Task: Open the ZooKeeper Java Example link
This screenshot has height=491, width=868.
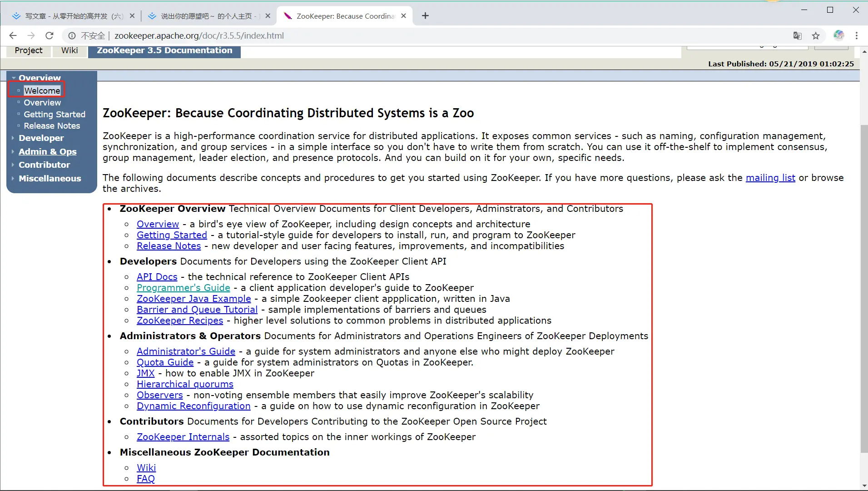Action: point(193,299)
